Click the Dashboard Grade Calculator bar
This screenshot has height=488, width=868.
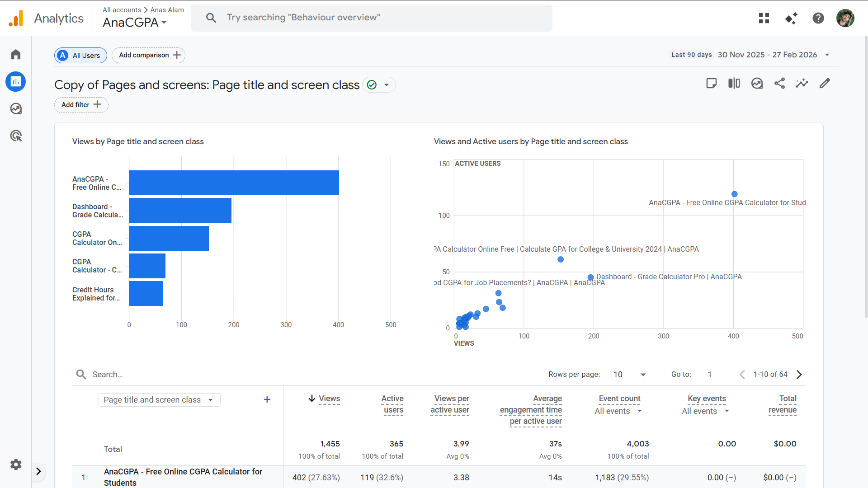point(180,210)
